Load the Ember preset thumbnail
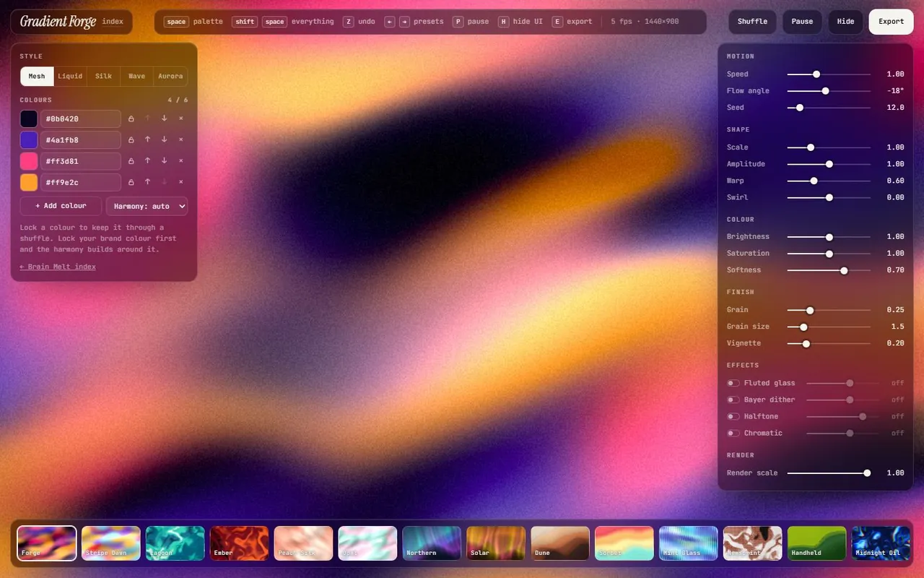The width and height of the screenshot is (924, 578). pyautogui.click(x=240, y=543)
